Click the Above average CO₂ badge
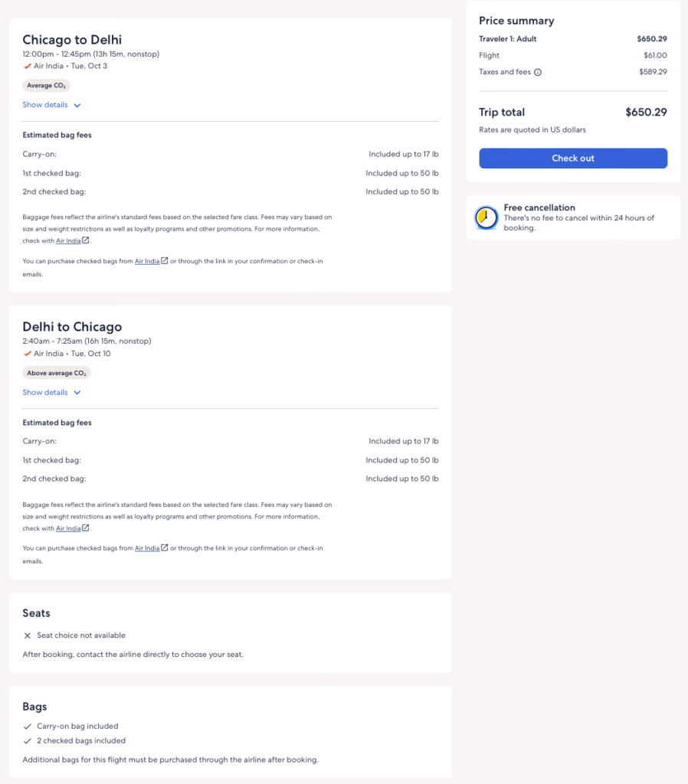Image resolution: width=688 pixels, height=784 pixels. (x=57, y=374)
